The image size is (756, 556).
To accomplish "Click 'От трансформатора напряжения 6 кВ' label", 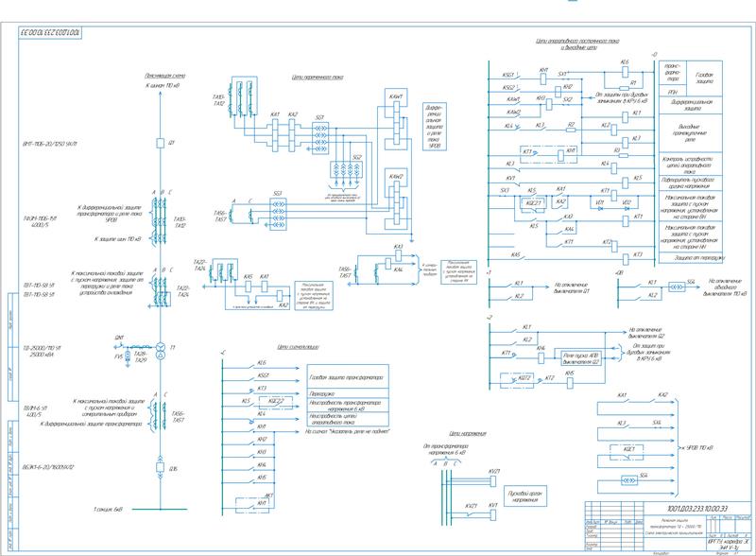I will click(x=445, y=450).
